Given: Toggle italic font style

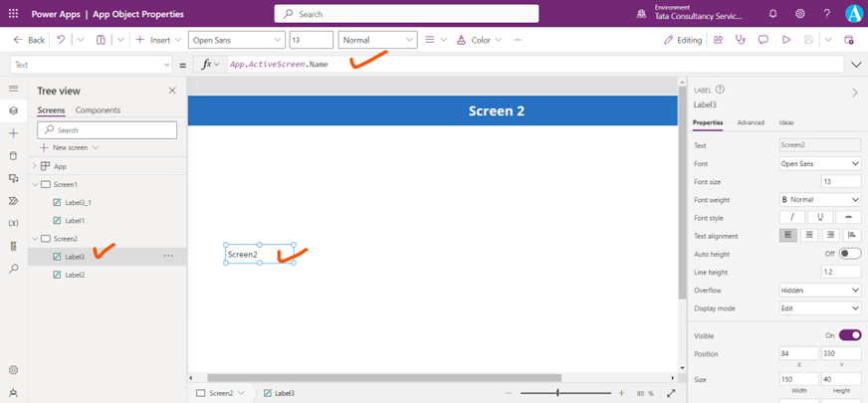Looking at the screenshot, I should point(792,217).
